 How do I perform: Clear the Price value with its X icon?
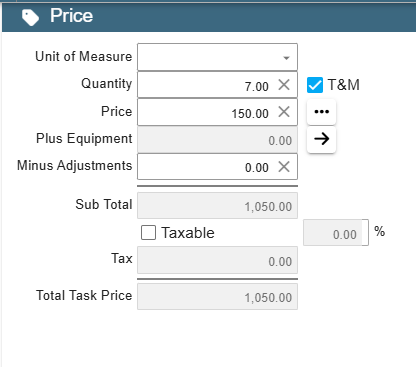tap(284, 112)
